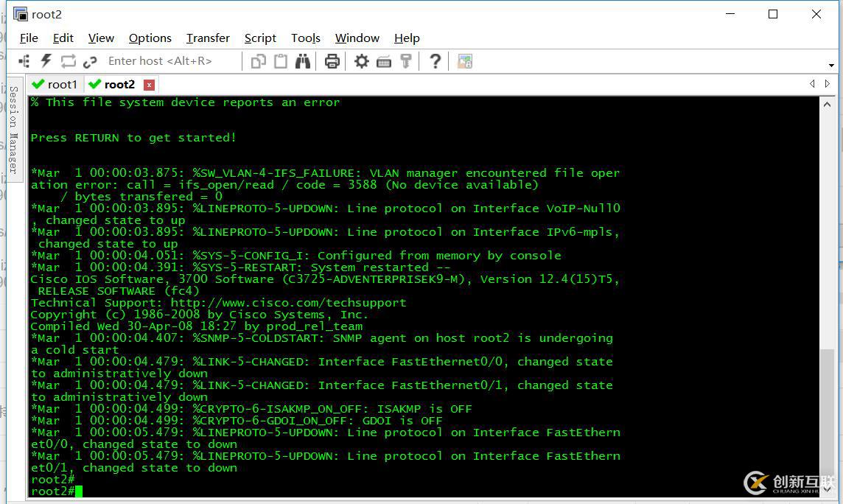This screenshot has width=843, height=504.
Task: Click the 'Copyright (c) 1986-2008' line
Action: (x=199, y=315)
